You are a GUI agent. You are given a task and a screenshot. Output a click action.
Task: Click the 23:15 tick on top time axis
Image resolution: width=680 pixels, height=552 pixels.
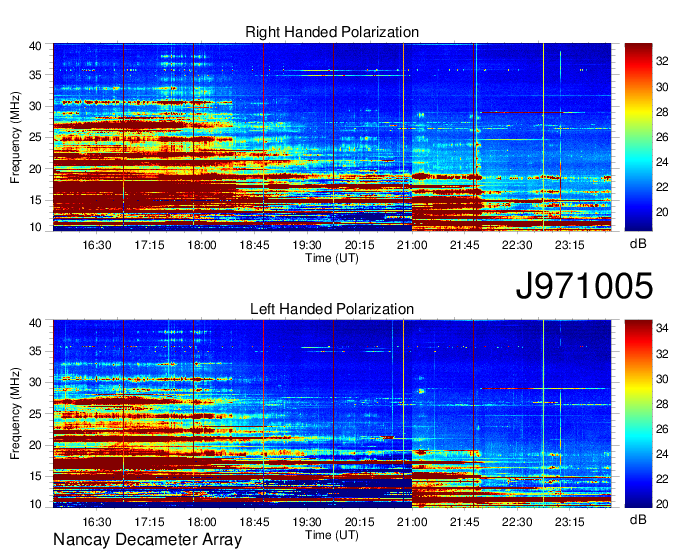[569, 245]
